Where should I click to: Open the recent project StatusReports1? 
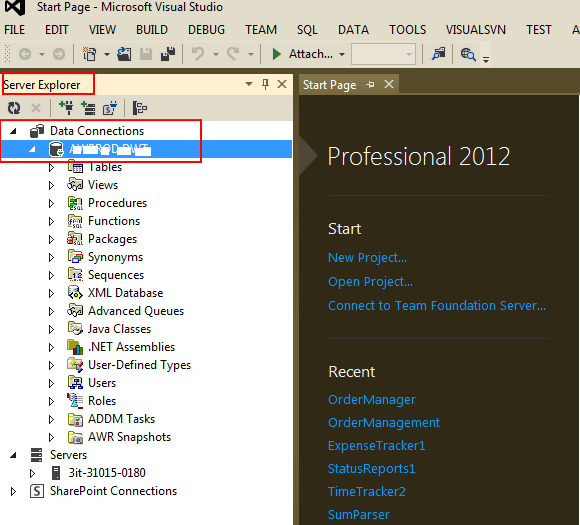[371, 469]
